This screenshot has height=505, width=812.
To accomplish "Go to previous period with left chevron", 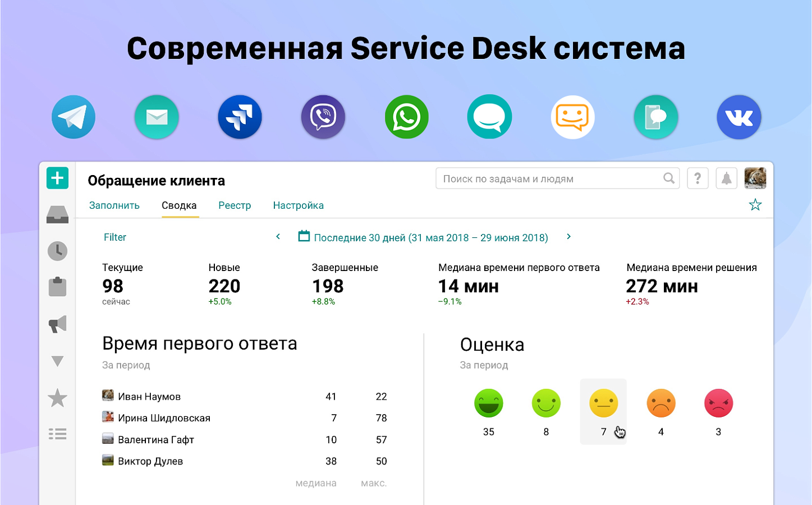I will click(x=278, y=237).
